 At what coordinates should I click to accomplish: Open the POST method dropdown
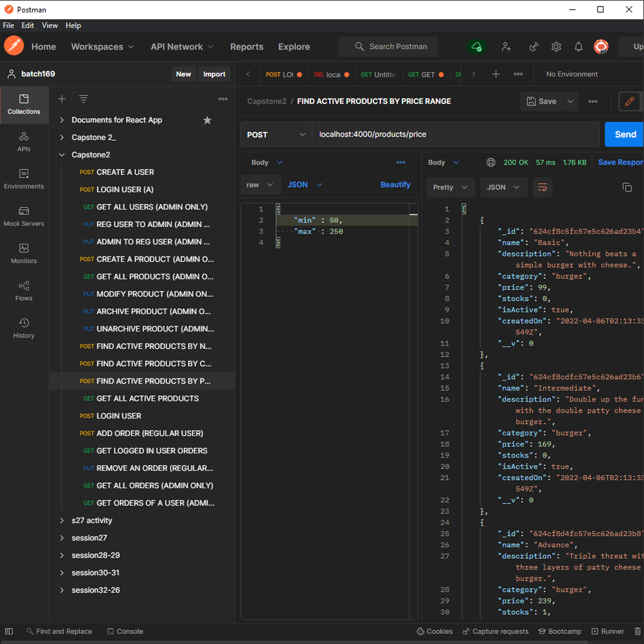click(x=276, y=134)
